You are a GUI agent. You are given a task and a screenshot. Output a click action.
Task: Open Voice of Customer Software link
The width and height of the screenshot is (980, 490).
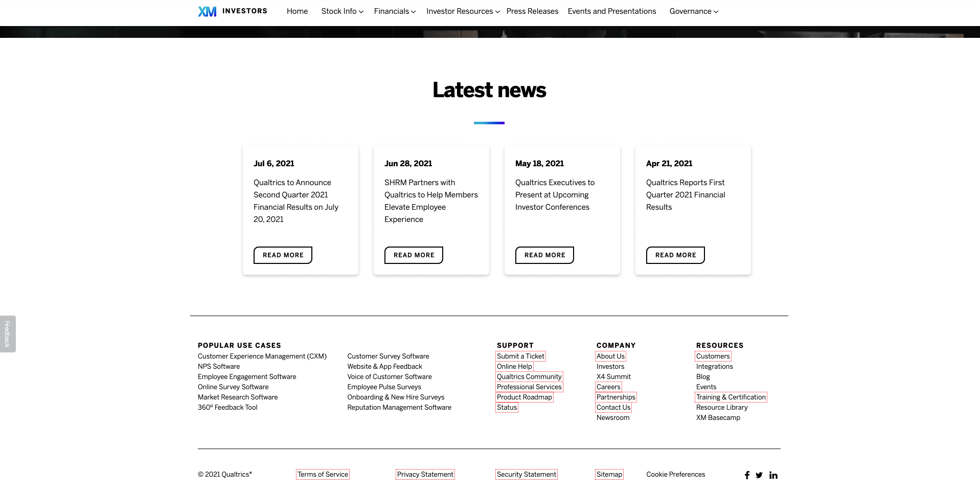click(390, 377)
